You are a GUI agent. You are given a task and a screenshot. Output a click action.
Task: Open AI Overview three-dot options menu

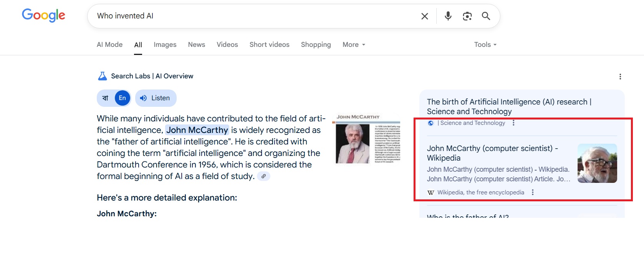point(620,76)
